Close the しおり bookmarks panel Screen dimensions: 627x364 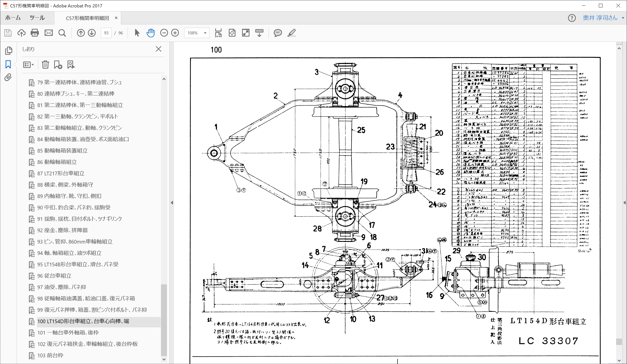(x=158, y=49)
